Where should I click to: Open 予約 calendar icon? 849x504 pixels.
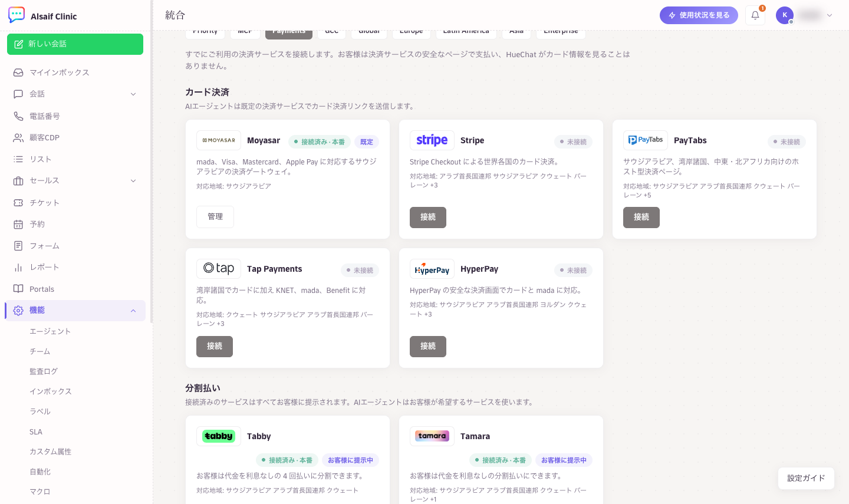click(18, 224)
